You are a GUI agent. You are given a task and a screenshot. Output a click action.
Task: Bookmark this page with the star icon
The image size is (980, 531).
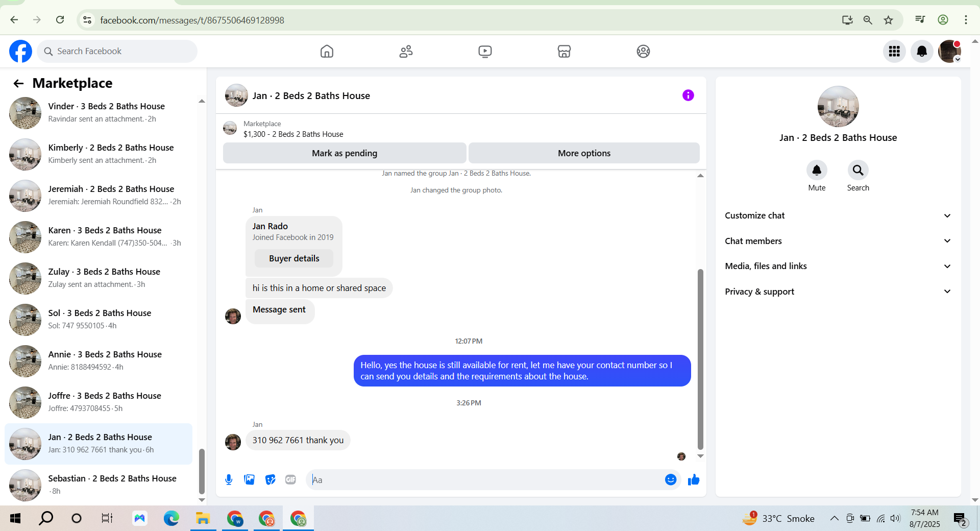[889, 20]
